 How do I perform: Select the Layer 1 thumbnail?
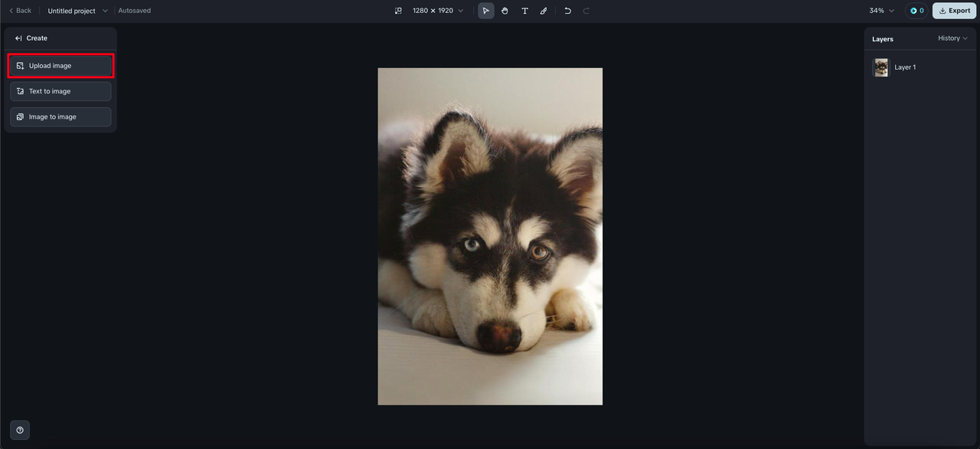[881, 67]
